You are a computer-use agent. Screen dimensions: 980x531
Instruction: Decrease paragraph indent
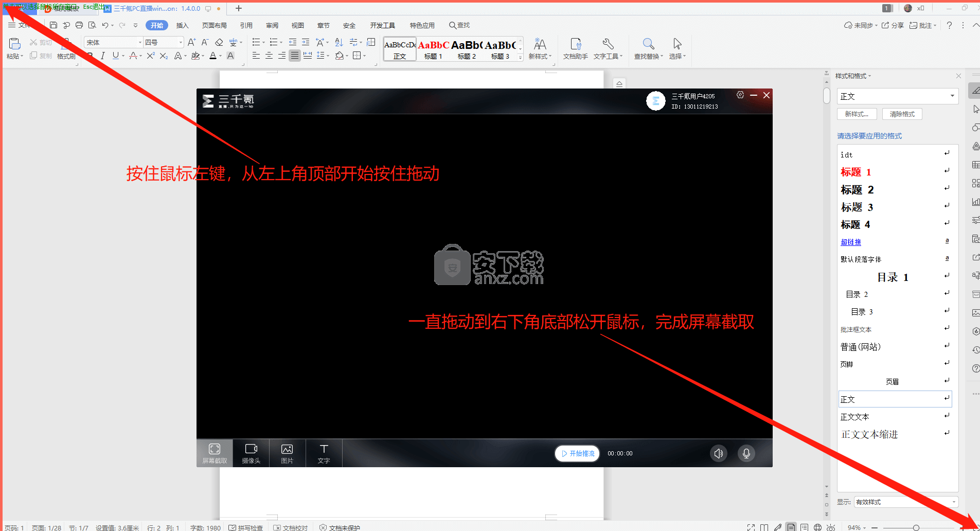[293, 42]
